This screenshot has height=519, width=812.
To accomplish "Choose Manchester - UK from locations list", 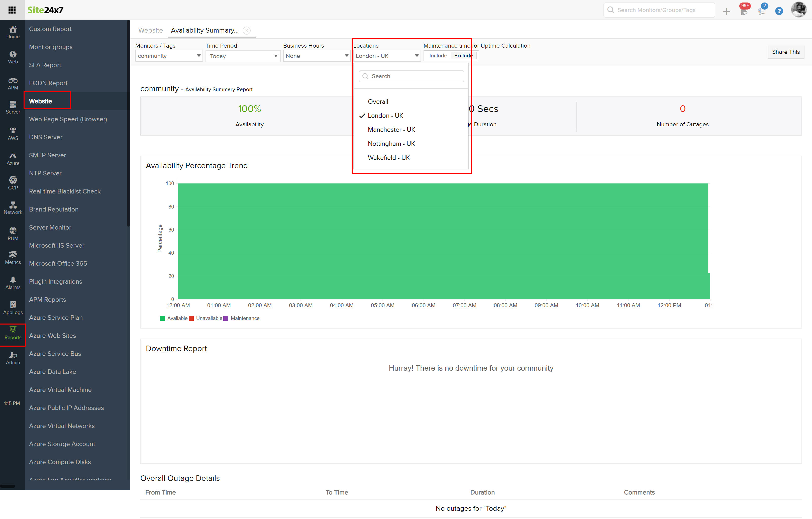I will pos(391,130).
